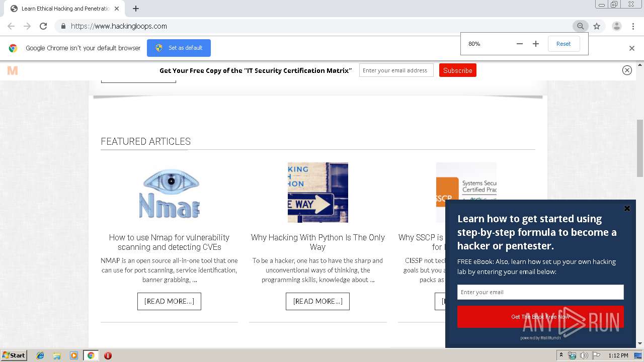
Task: Open the Windows Start menu
Action: [x=14, y=355]
